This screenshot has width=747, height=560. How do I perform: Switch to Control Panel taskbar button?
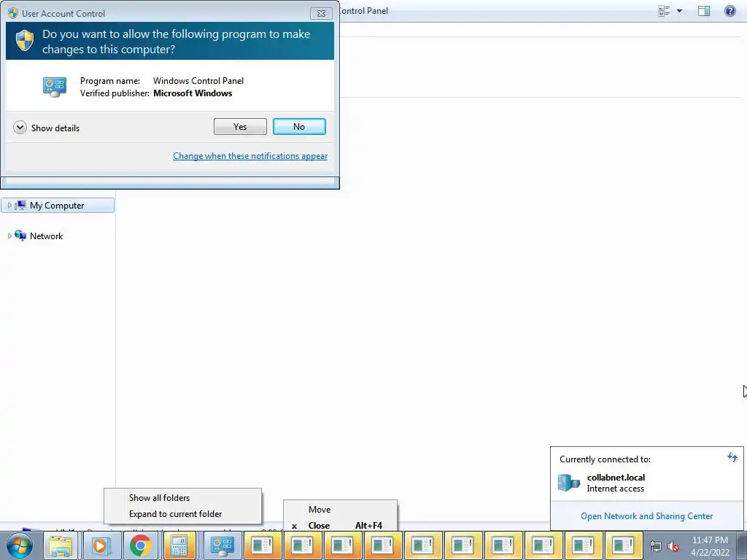tap(222, 545)
